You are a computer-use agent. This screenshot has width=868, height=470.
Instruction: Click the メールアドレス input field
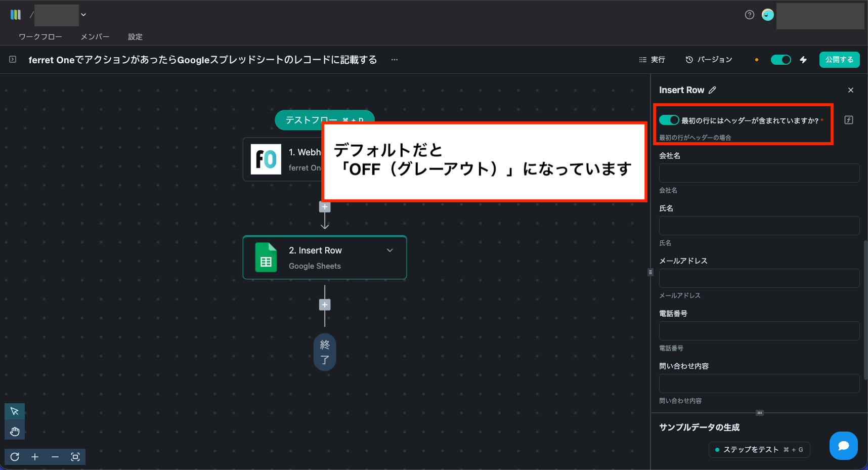[759, 278]
